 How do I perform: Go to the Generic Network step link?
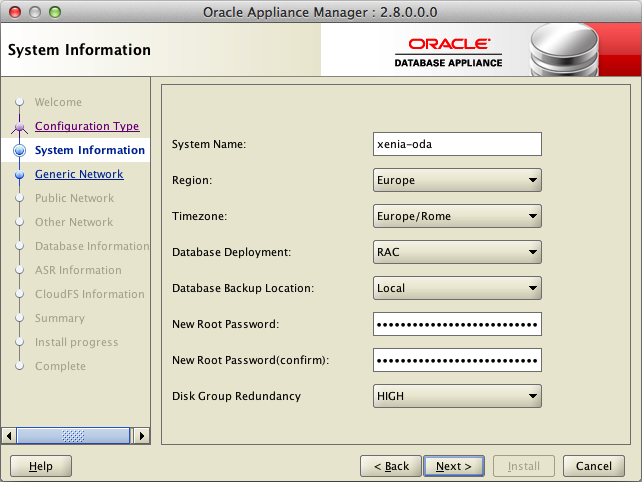(x=79, y=174)
